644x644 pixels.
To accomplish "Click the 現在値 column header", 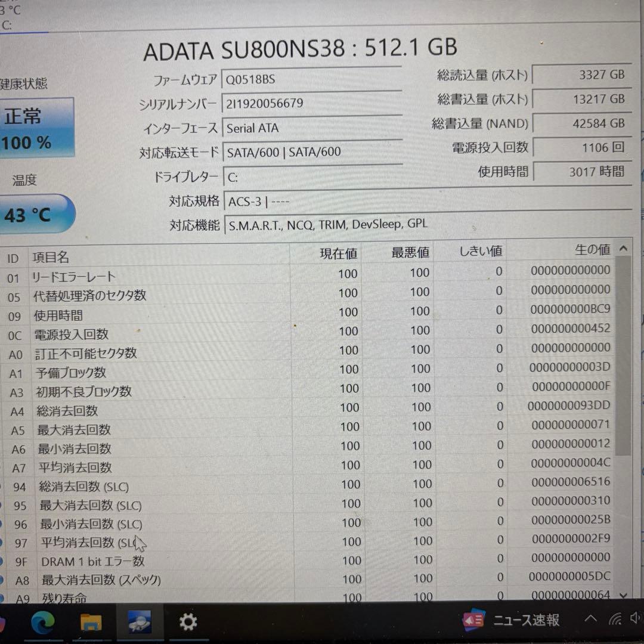I will click(326, 253).
